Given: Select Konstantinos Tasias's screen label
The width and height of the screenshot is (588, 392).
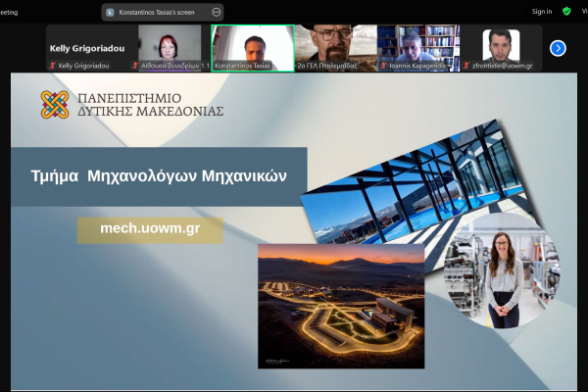Looking at the screenshot, I should click(157, 13).
